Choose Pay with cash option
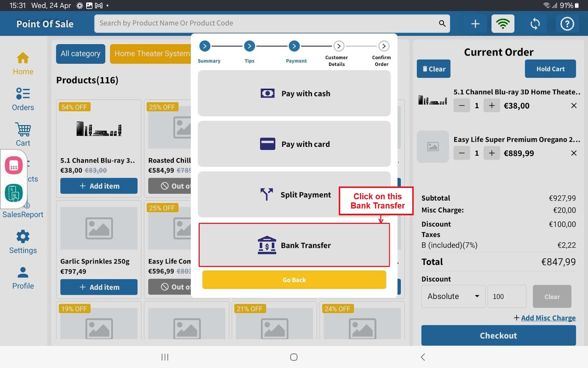The height and width of the screenshot is (368, 588). (294, 93)
